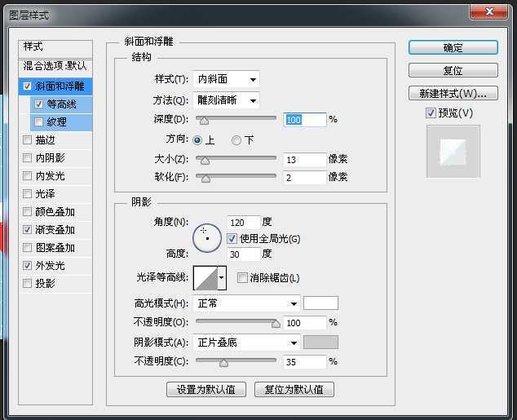The width and height of the screenshot is (517, 420).
Task: Click the angle dial circle
Action: [206, 237]
